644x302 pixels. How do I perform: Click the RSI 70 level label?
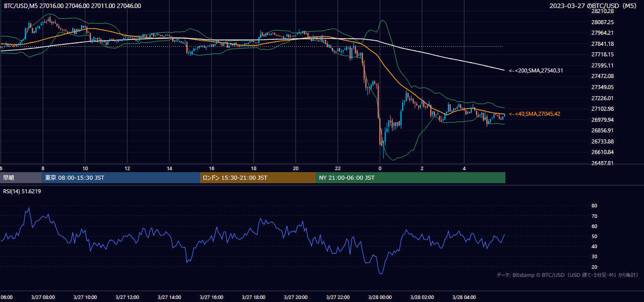click(x=594, y=216)
